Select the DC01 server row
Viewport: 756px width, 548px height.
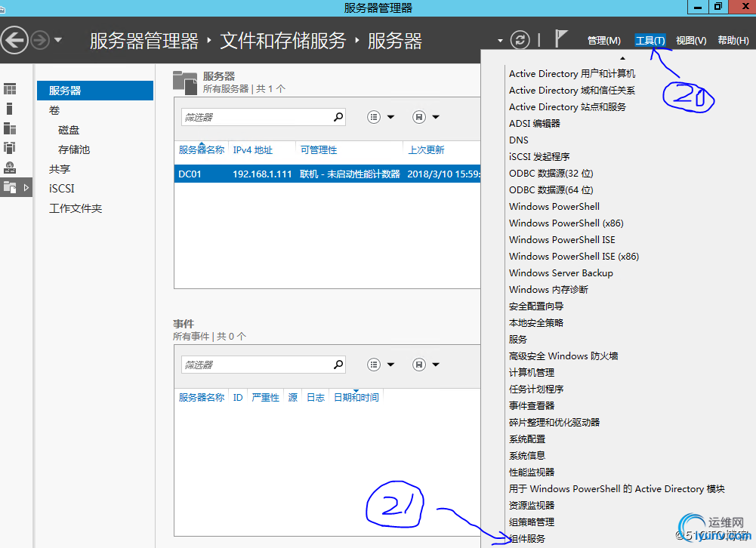point(327,174)
